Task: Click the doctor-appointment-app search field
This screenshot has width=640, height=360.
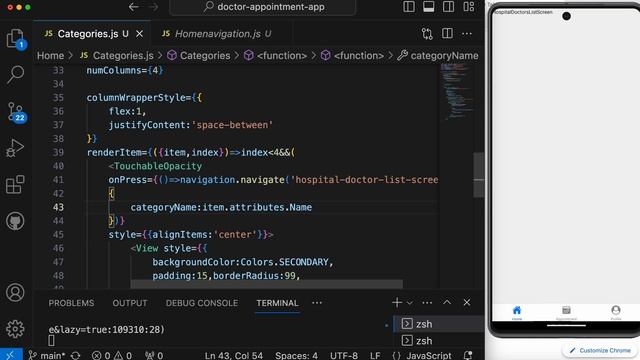Action: pyautogui.click(x=263, y=7)
